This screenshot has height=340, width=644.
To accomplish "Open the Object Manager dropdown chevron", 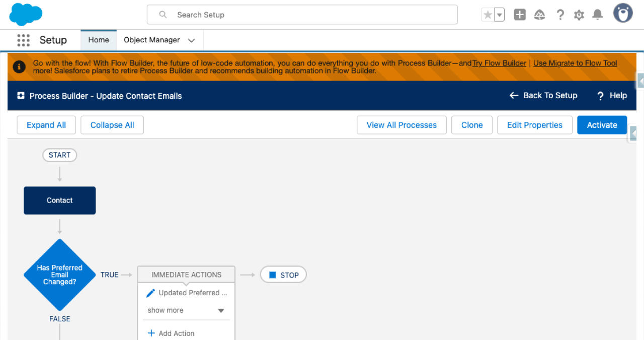I will [x=191, y=40].
